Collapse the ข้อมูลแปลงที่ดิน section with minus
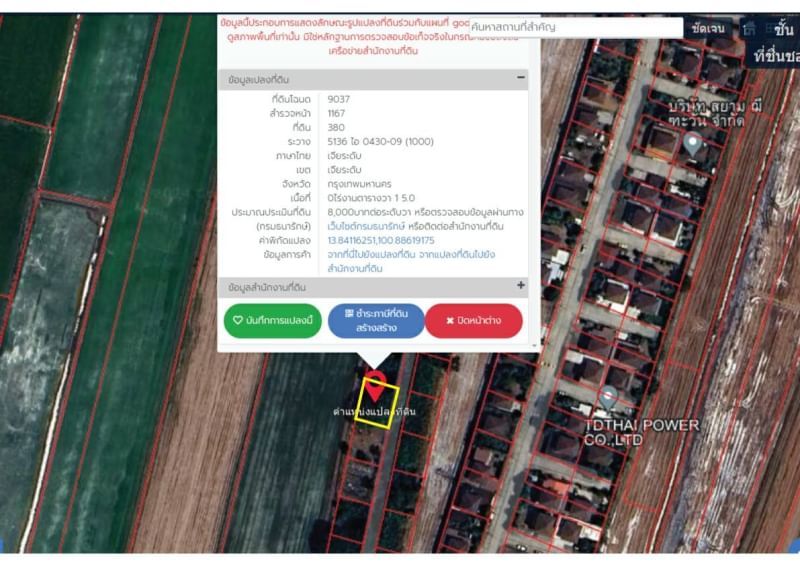The width and height of the screenshot is (800, 566). click(521, 77)
